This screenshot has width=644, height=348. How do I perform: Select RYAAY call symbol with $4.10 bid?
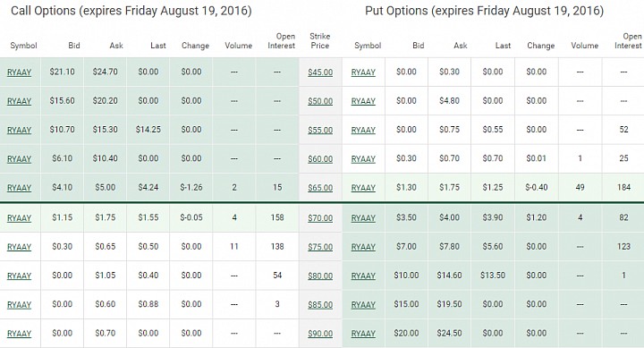click(x=19, y=188)
